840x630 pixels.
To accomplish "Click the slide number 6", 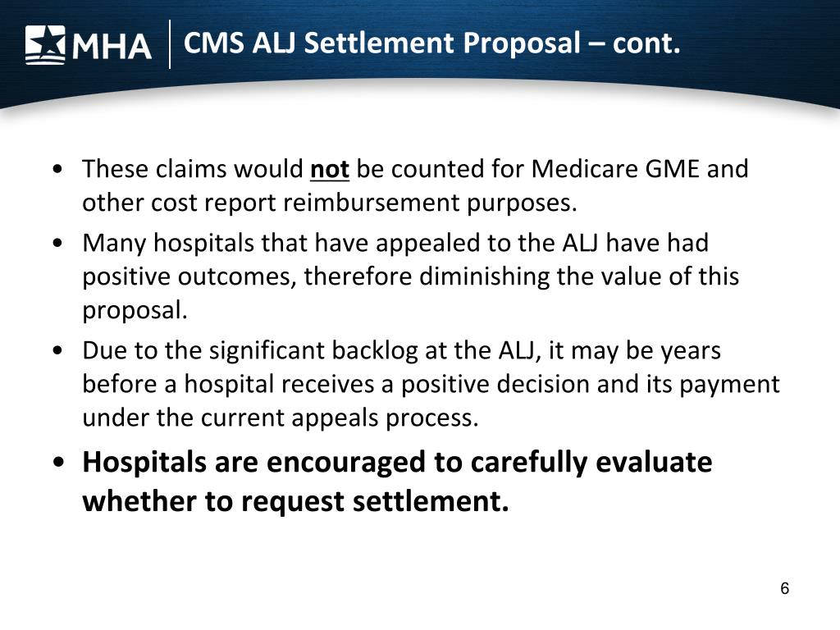I will pos(785,588).
